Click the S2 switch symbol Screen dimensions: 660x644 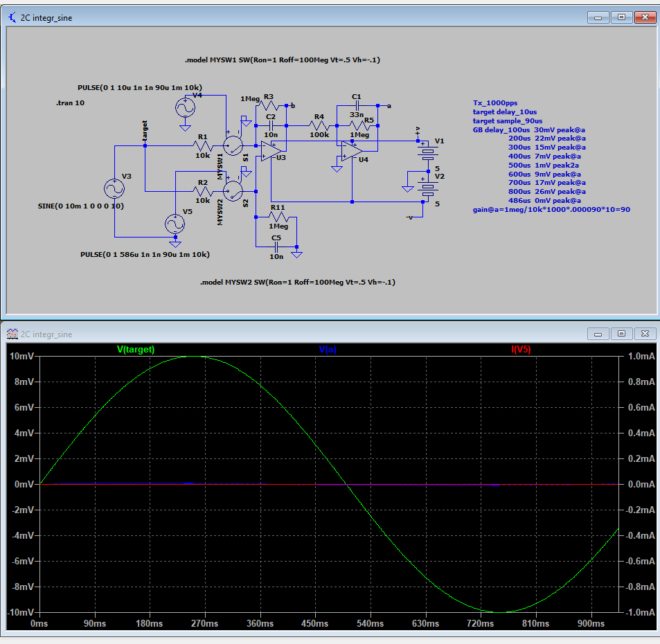[233, 190]
